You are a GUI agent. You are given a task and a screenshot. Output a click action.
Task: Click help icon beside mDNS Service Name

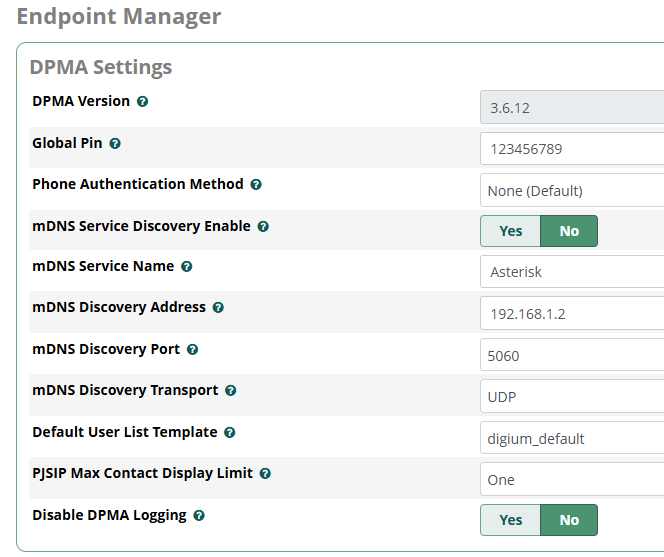[187, 267]
